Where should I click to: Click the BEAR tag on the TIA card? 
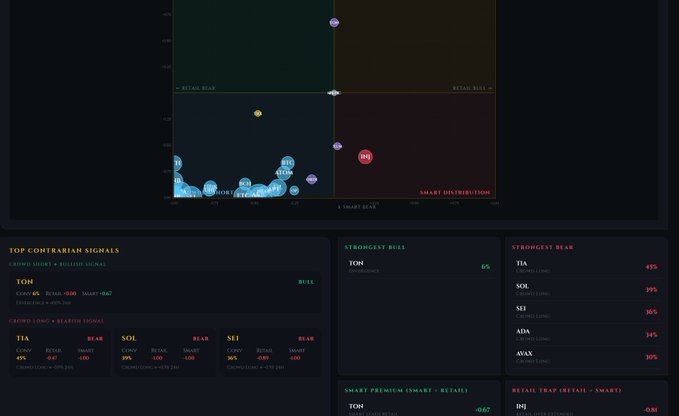click(95, 339)
